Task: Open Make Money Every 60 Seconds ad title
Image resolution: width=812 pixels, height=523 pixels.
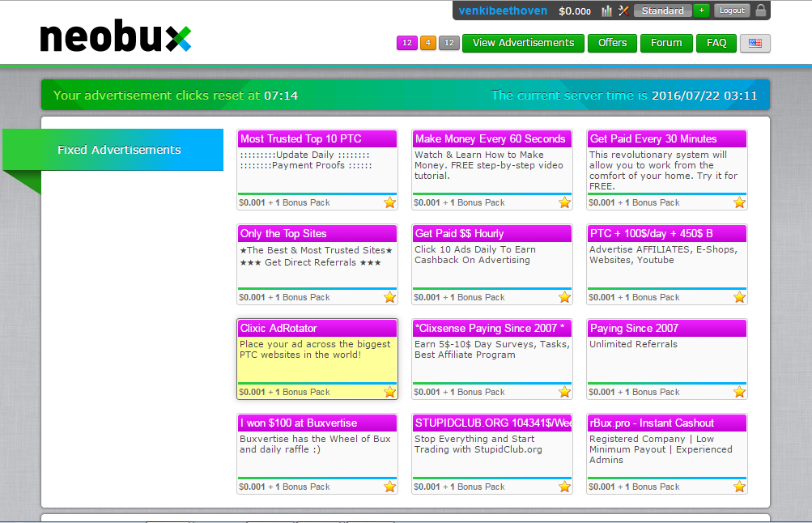Action: (492, 138)
